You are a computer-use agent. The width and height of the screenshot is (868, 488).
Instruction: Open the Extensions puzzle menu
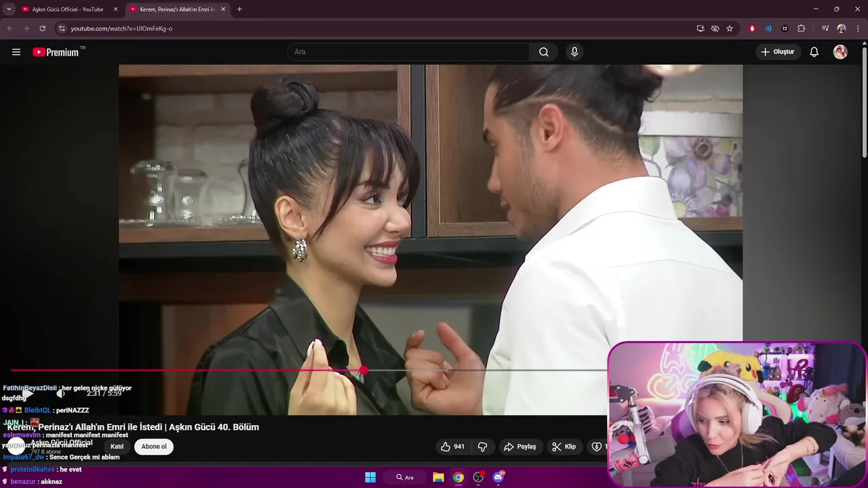coord(801,28)
